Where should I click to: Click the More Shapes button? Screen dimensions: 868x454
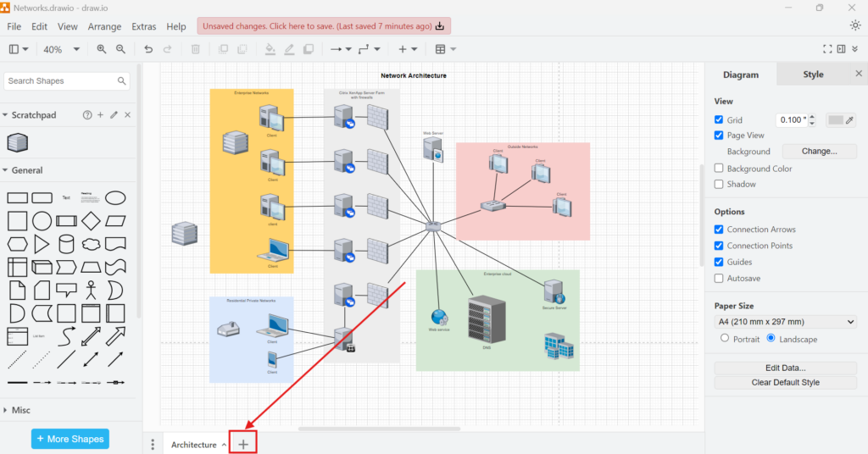click(x=70, y=439)
